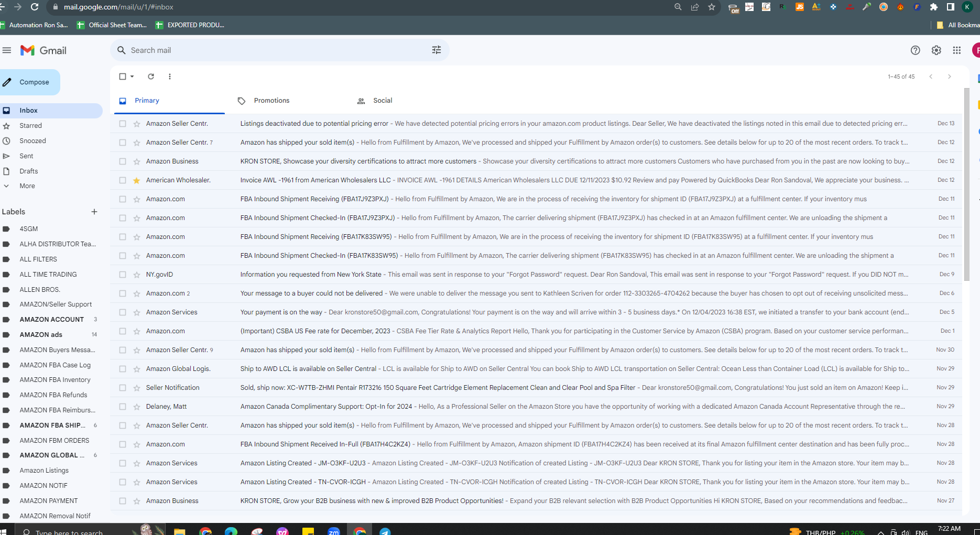Unstar the American Wholesalers invoice email

click(x=137, y=180)
